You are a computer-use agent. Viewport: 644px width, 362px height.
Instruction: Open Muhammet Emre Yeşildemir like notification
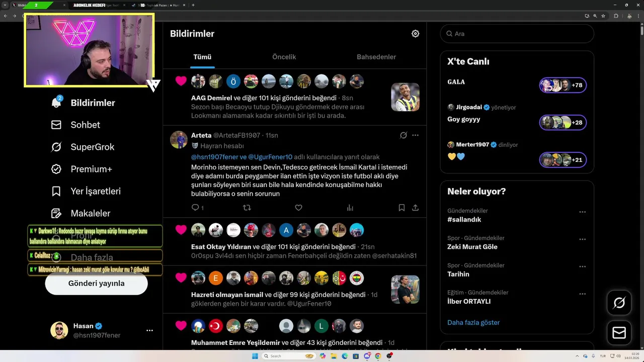click(294, 332)
